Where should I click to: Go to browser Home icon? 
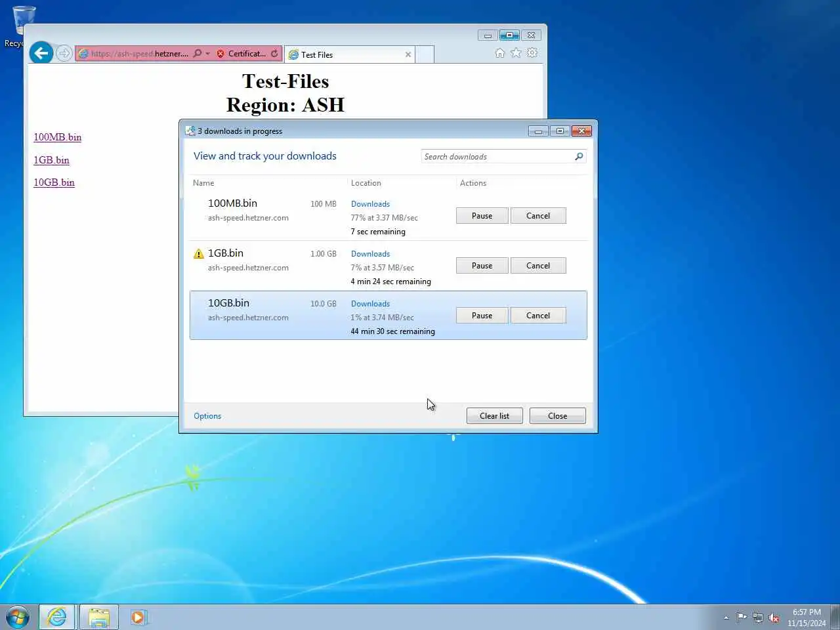pos(500,53)
